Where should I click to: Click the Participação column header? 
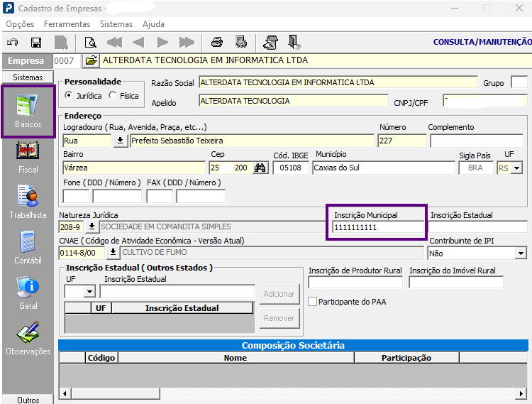click(x=406, y=358)
